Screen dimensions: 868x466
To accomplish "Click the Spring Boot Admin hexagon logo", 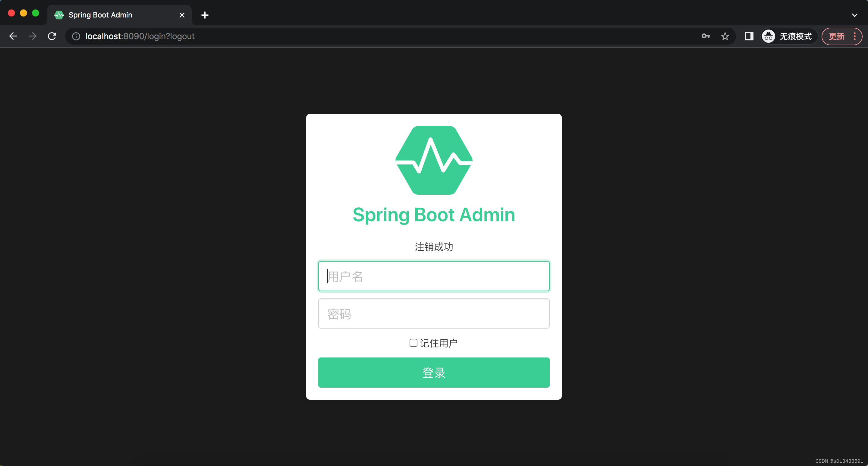I will pyautogui.click(x=434, y=160).
